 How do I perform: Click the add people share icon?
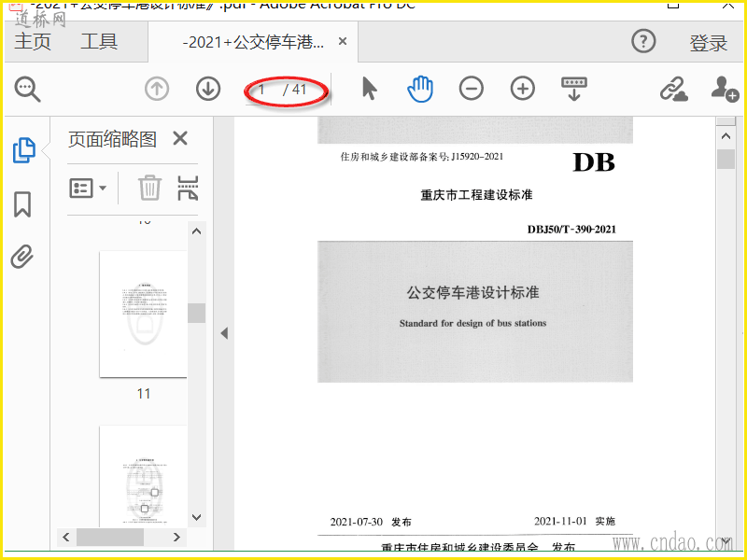pos(725,89)
